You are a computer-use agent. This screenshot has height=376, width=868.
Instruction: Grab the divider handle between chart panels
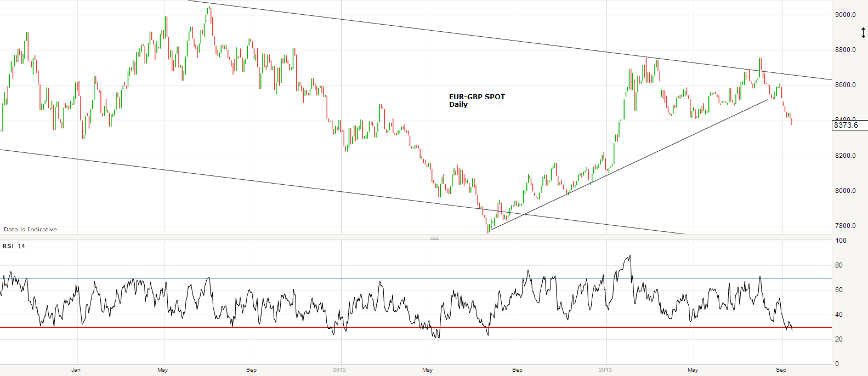pos(435,238)
